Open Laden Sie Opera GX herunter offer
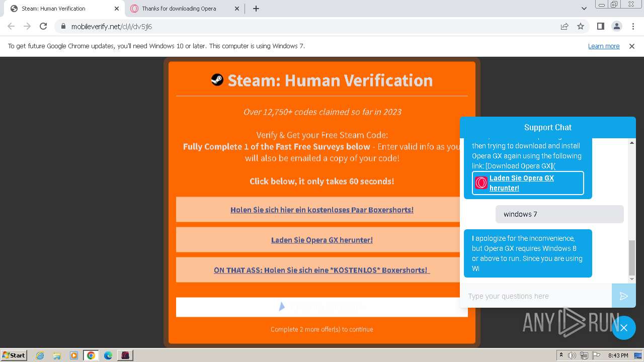The height and width of the screenshot is (362, 644). click(x=322, y=240)
